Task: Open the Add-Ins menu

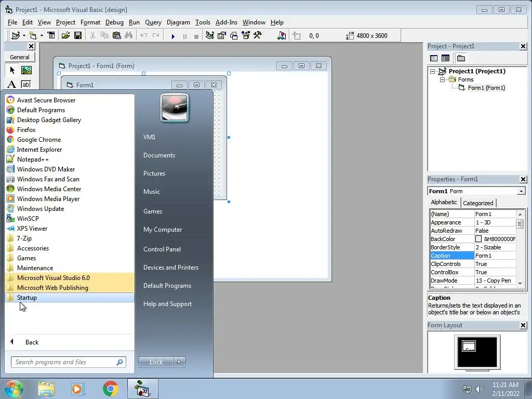Action: click(227, 22)
